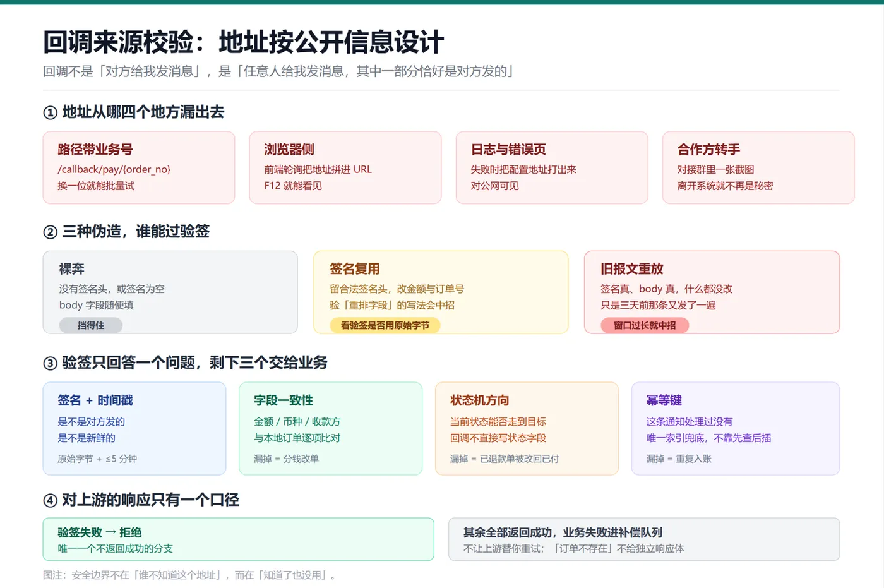Click the note 漏掉 = 已退款单被改回已付
884x588 pixels.
505,459
